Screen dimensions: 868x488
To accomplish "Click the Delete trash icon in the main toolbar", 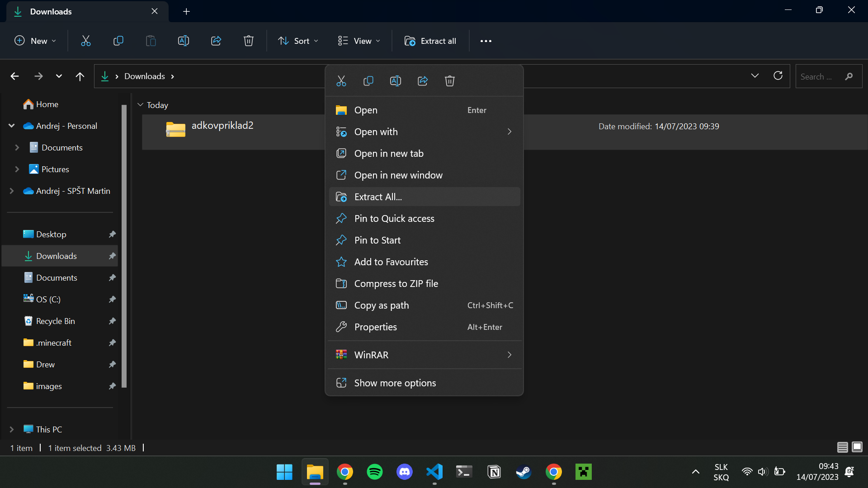I will [x=249, y=41].
